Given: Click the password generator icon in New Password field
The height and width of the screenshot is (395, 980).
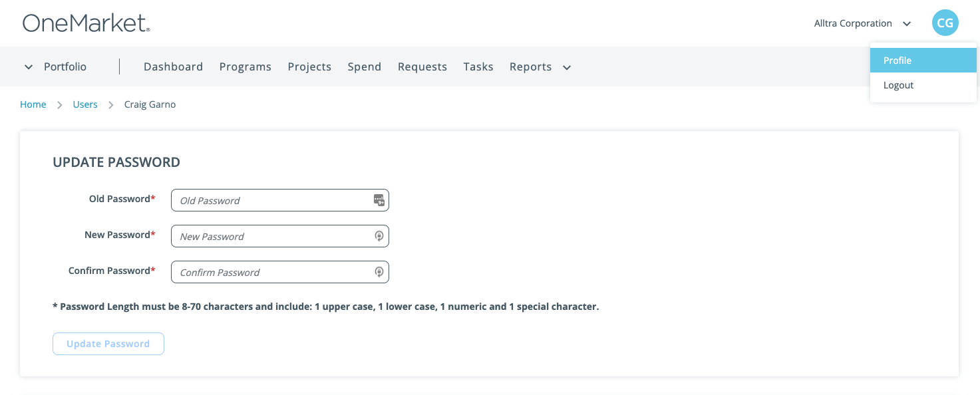Looking at the screenshot, I should [x=379, y=235].
